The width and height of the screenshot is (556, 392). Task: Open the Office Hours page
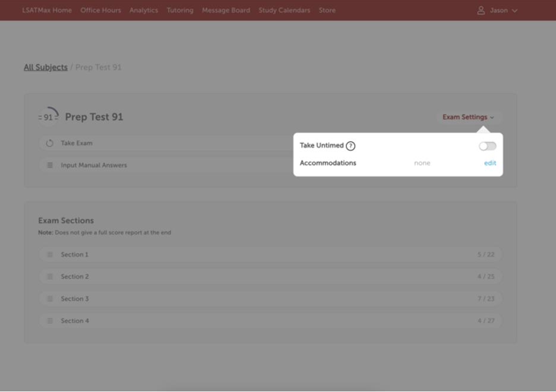[x=101, y=10]
